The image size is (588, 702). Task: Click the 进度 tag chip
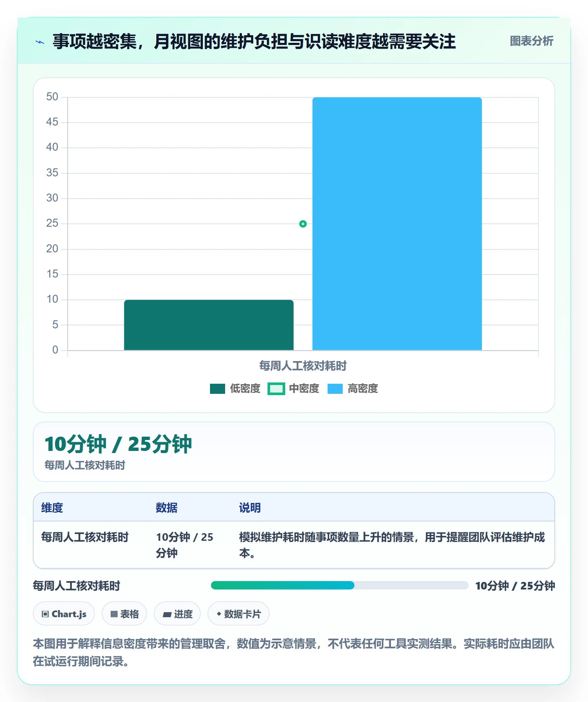point(177,614)
